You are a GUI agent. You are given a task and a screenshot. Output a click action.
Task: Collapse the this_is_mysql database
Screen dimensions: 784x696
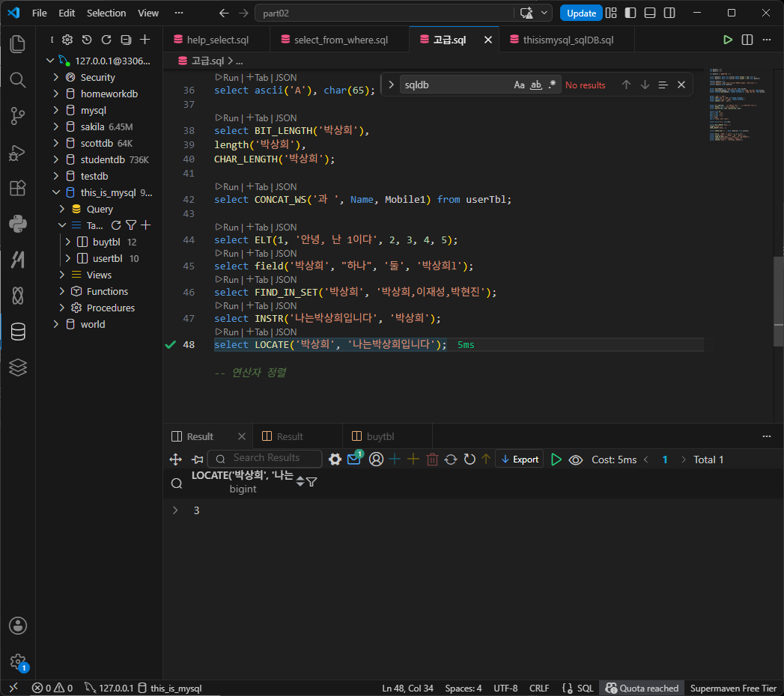[x=56, y=192]
